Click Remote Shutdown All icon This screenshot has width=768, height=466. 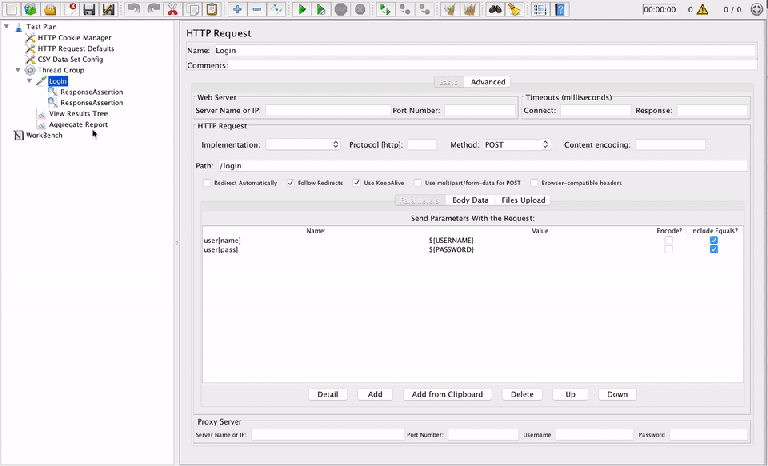click(425, 9)
